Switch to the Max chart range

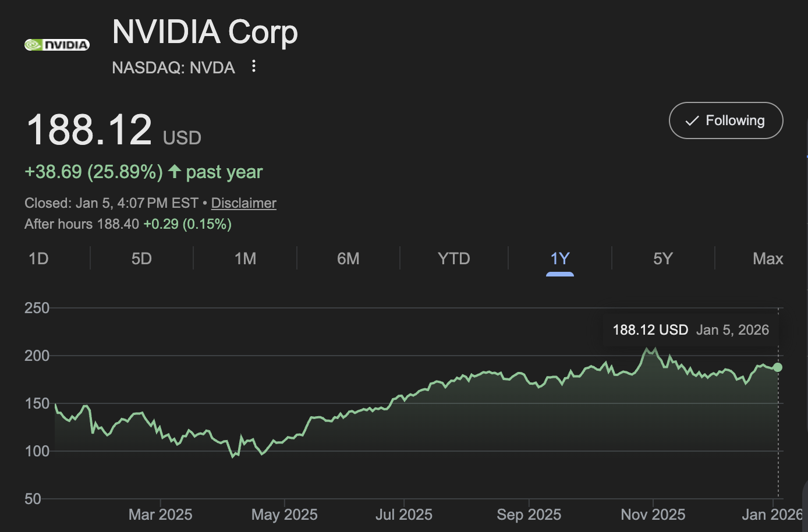click(767, 258)
